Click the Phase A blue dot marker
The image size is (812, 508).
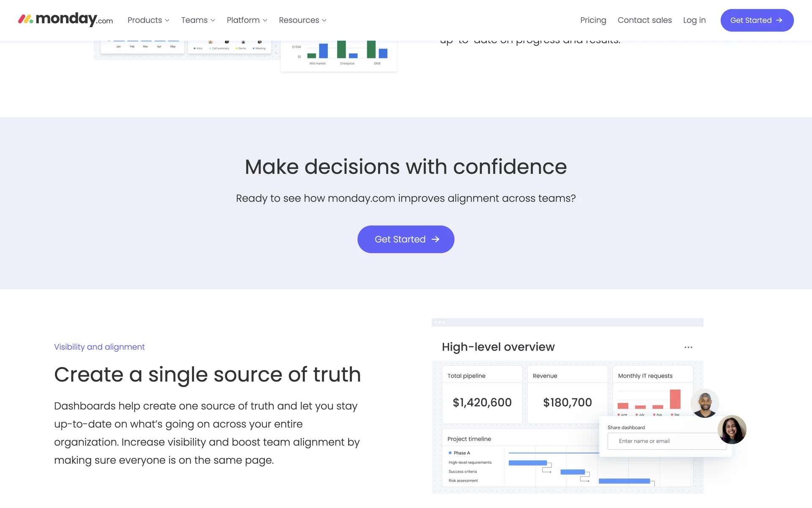(450, 453)
